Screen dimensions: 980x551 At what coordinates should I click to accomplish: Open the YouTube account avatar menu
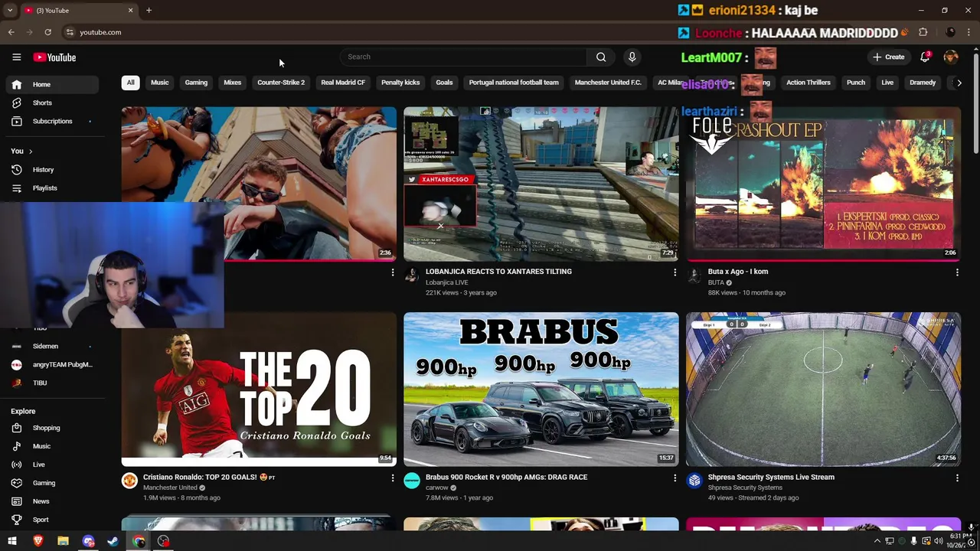point(951,57)
